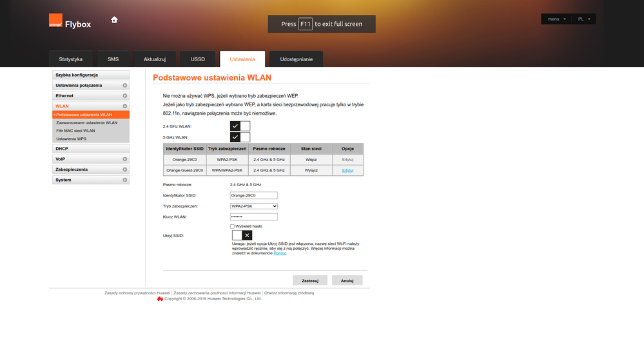Screen dimensions: 644x362
Task: Expand VoIP section arrow icon
Action: pos(125,159)
